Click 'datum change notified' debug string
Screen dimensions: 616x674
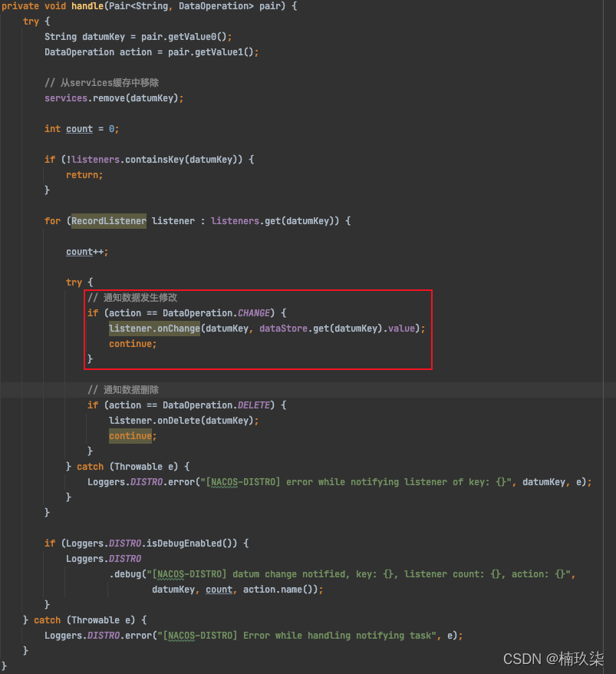click(x=288, y=574)
